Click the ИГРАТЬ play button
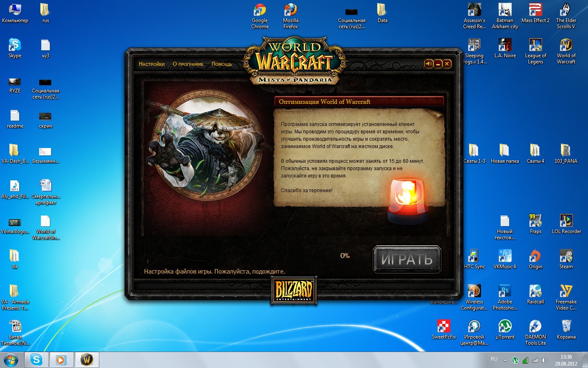Image resolution: width=588 pixels, height=368 pixels. pyautogui.click(x=407, y=259)
